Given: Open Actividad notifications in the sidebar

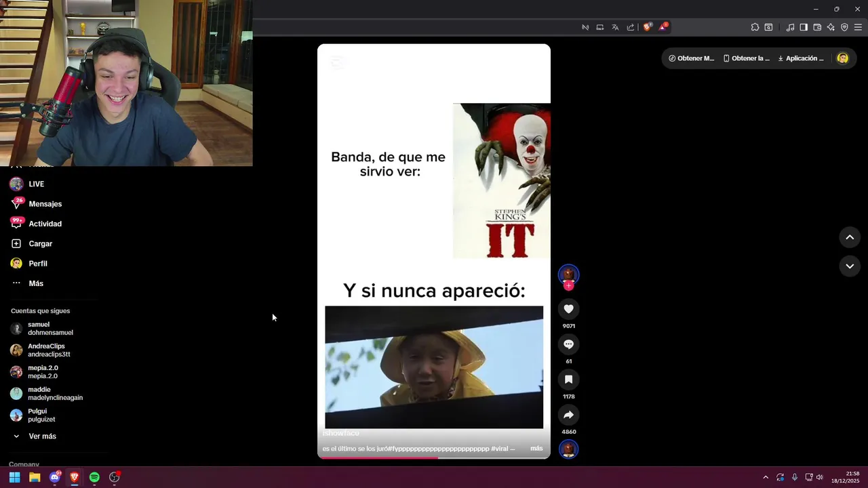Looking at the screenshot, I should click(x=36, y=224).
